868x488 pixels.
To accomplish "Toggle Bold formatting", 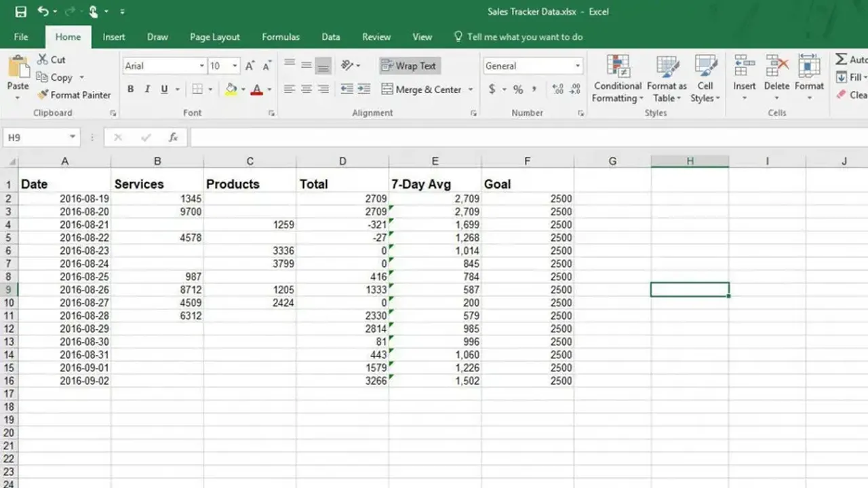I will coord(130,90).
